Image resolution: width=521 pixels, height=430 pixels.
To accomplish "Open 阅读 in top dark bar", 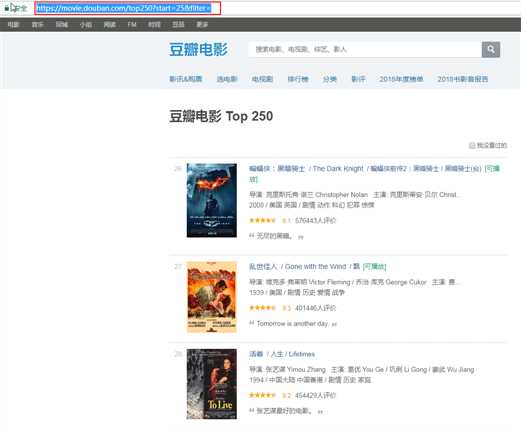I will [x=110, y=25].
